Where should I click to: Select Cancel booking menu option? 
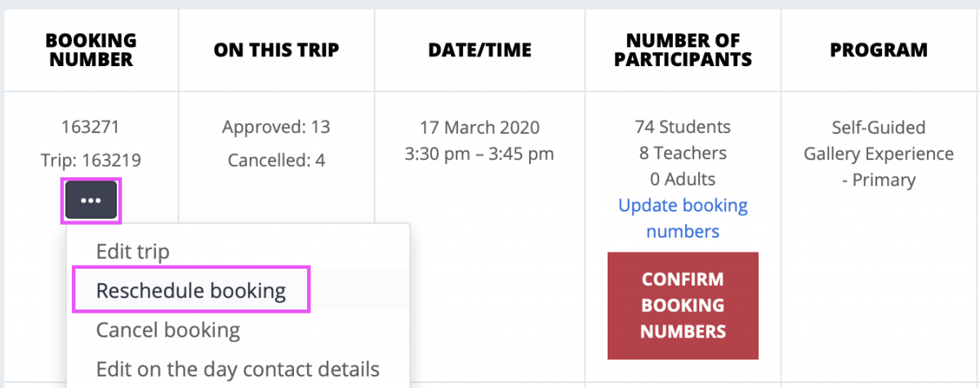pos(168,330)
